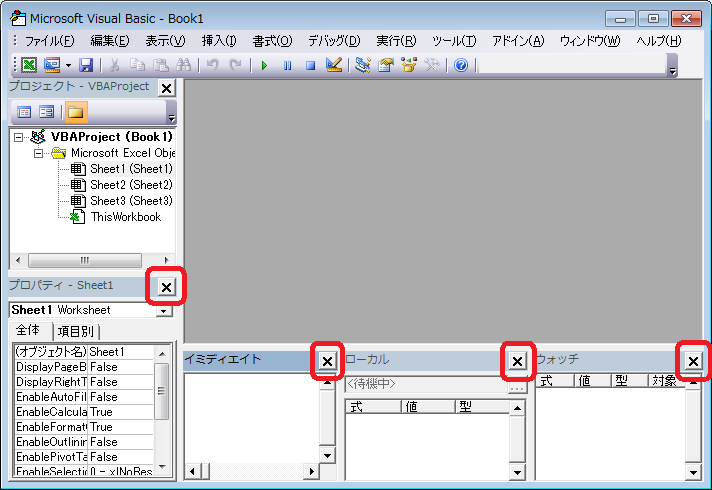Select Sheet2 (Sheet2) in project tree
Screen dimensions: 712x490
point(131,185)
